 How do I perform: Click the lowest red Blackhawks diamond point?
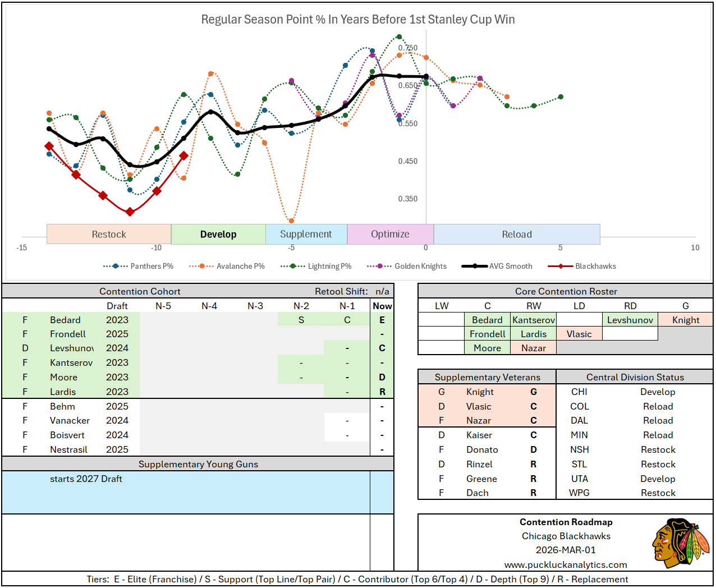[x=130, y=212]
